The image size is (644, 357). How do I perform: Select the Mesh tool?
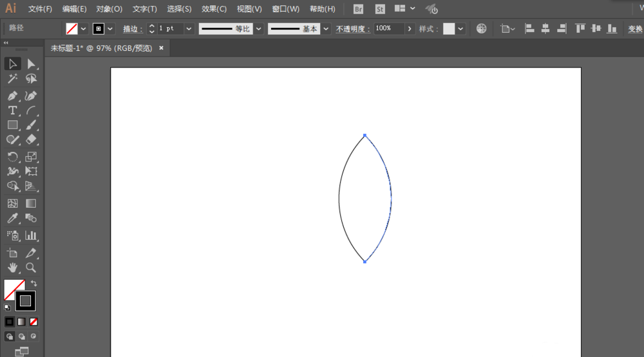tap(12, 203)
